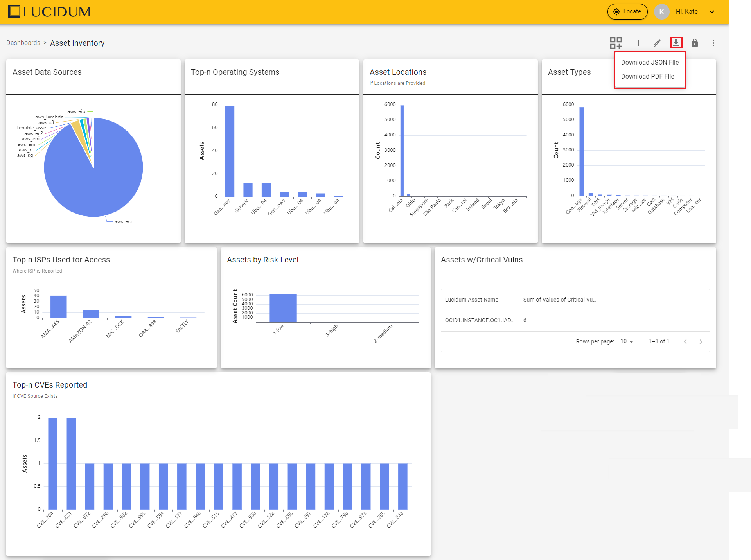The image size is (751, 560).
Task: Click the tenable_asset pie legend label
Action: pos(32,128)
